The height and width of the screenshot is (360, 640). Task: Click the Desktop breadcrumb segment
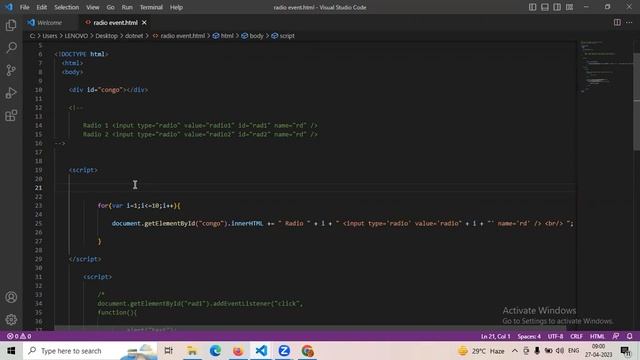107,36
